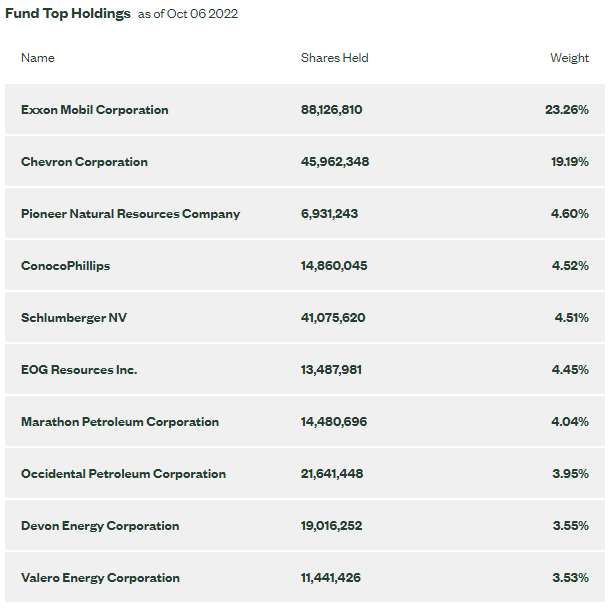Click the Name column header

pyautogui.click(x=38, y=58)
